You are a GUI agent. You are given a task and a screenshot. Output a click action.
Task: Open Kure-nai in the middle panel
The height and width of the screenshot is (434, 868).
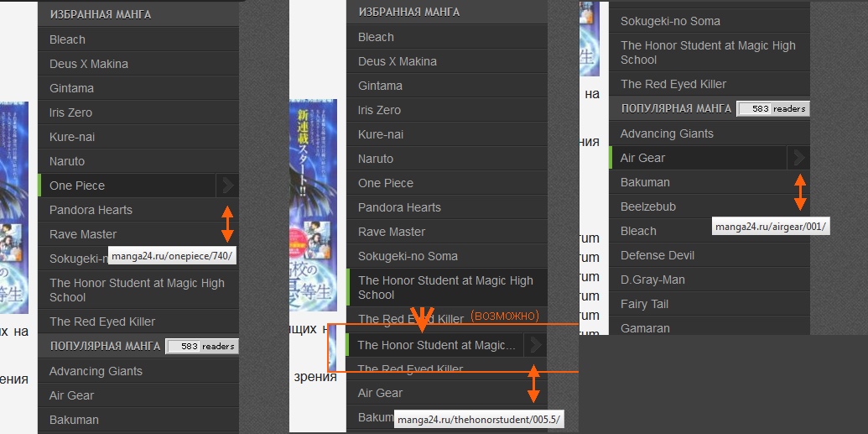(447, 134)
